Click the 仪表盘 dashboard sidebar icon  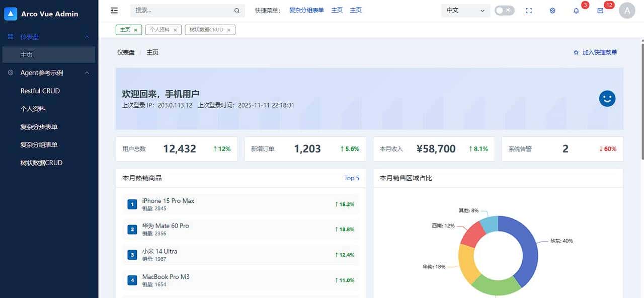(x=10, y=36)
